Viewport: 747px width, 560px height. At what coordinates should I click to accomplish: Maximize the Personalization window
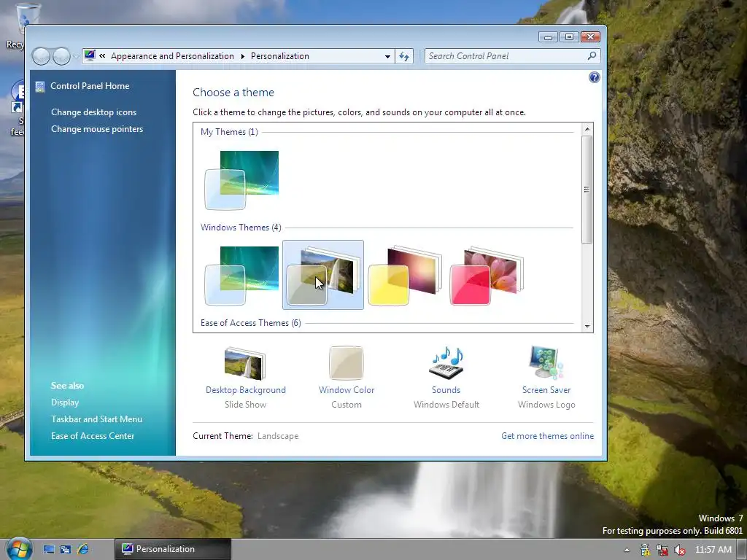coord(569,37)
